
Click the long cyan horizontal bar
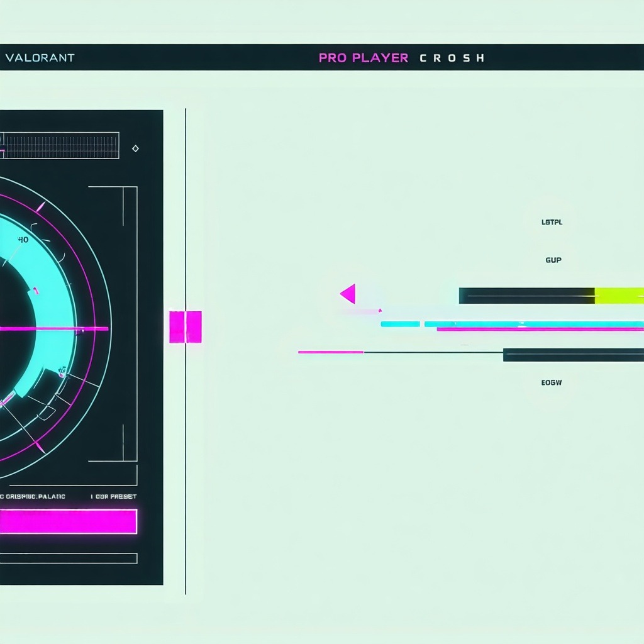tap(533, 324)
